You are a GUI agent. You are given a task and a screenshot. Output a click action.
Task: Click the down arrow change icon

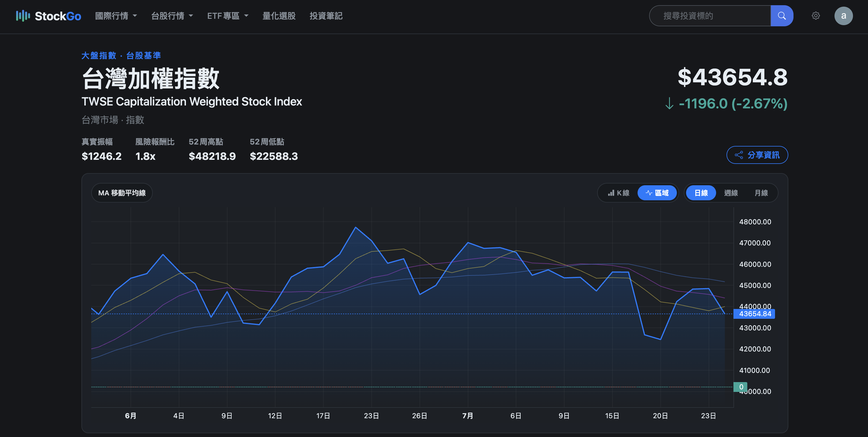669,103
